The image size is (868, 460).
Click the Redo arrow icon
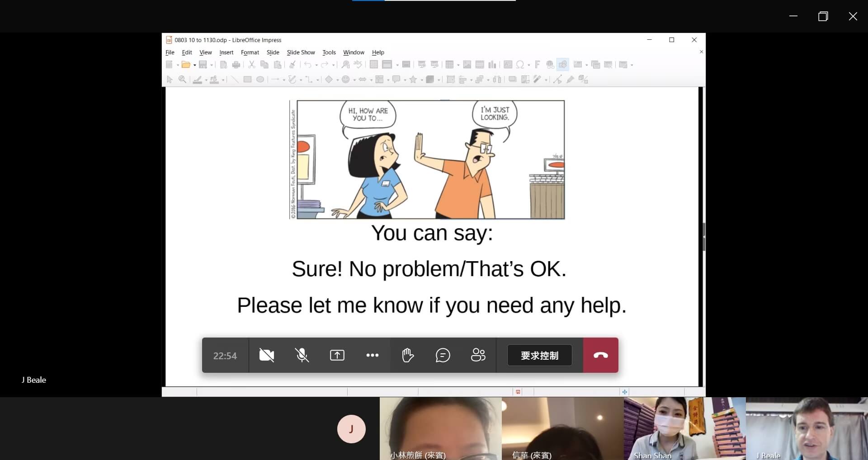click(325, 65)
